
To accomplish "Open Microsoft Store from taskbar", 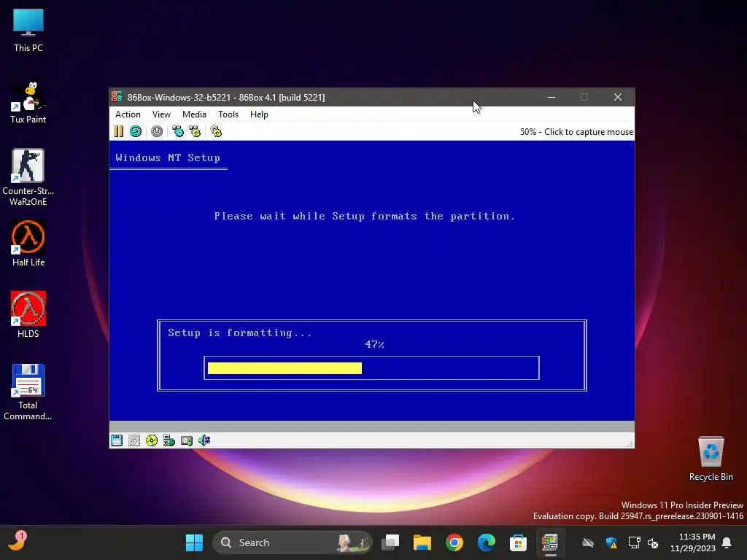I will 519,542.
